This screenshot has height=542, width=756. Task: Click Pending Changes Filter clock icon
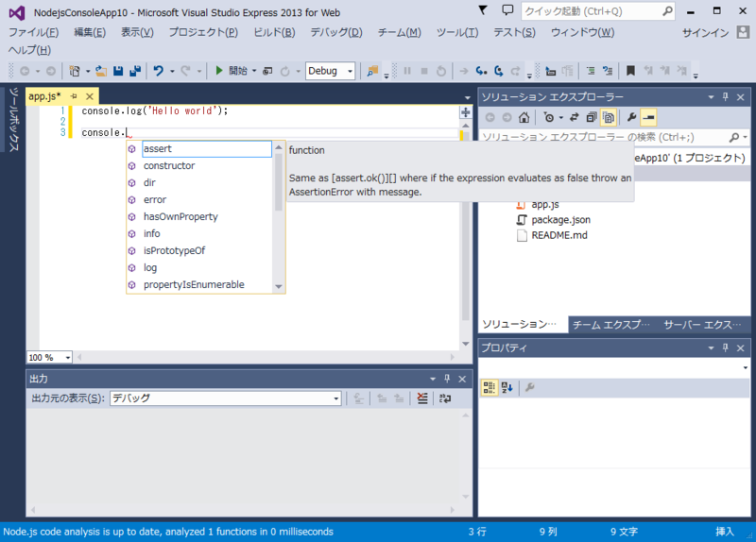coord(549,117)
